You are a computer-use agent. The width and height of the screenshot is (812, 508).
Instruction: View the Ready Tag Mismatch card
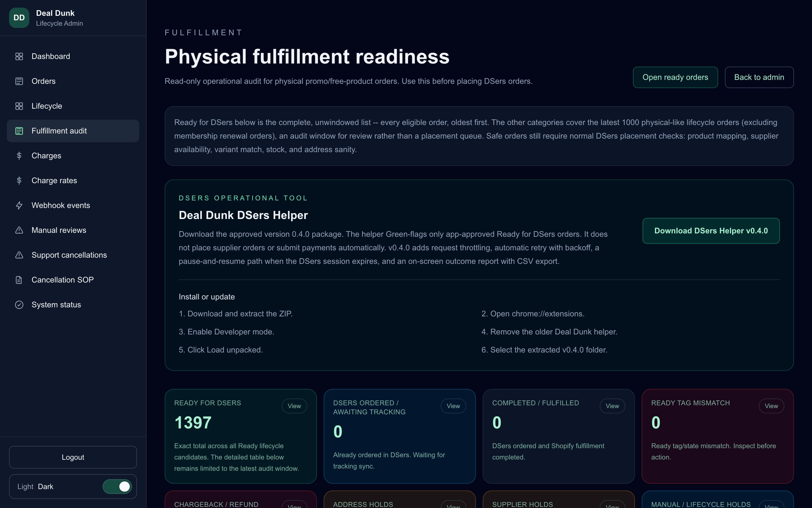(x=771, y=406)
